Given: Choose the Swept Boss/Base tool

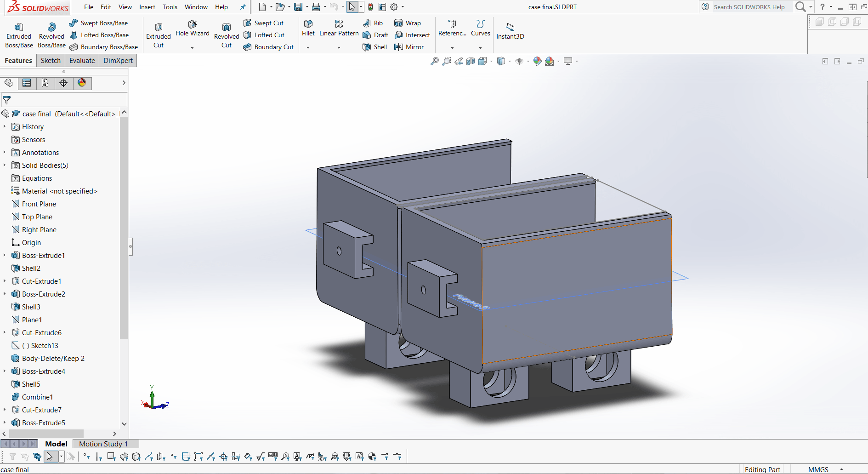Looking at the screenshot, I should pyautogui.click(x=99, y=23).
